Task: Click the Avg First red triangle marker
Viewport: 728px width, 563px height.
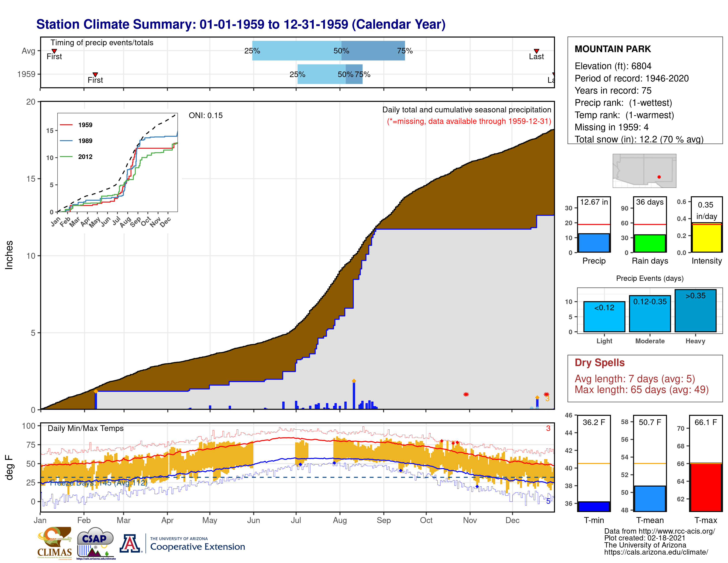Action: coord(54,51)
